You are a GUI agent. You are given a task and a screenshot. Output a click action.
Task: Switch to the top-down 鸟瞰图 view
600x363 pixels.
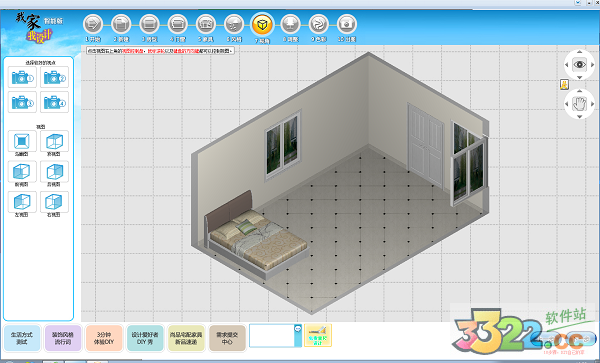tap(22, 141)
